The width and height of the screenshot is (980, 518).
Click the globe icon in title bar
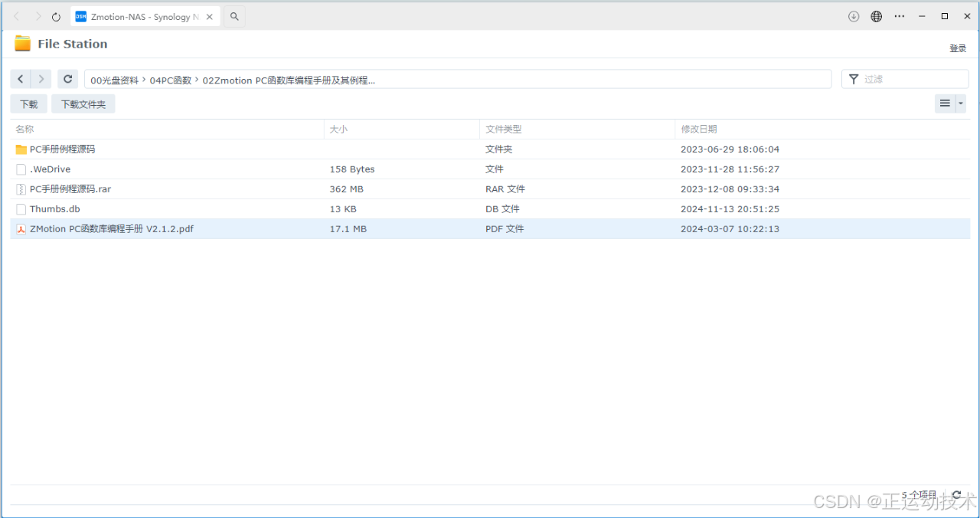coord(877,16)
